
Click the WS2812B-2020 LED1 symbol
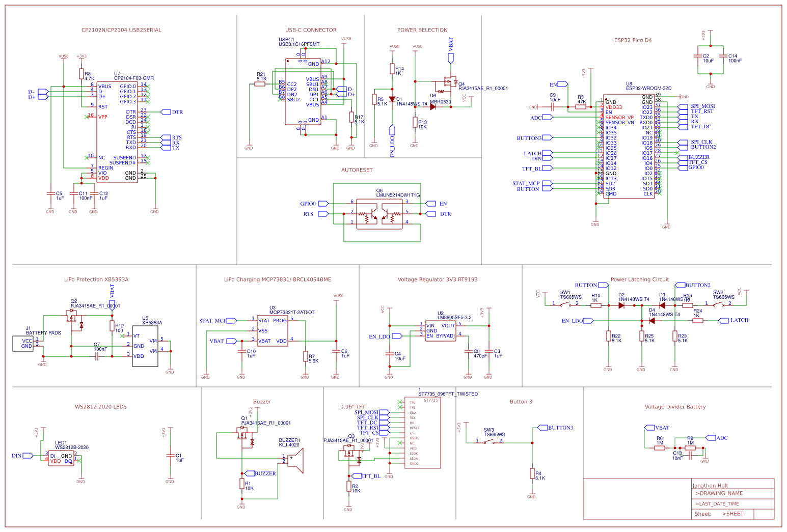[60, 458]
